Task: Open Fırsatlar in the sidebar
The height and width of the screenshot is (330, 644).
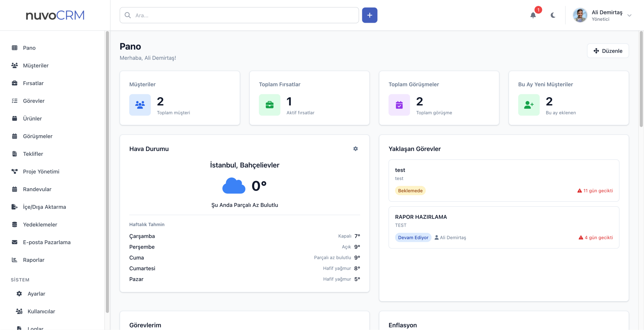Action: coord(33,83)
